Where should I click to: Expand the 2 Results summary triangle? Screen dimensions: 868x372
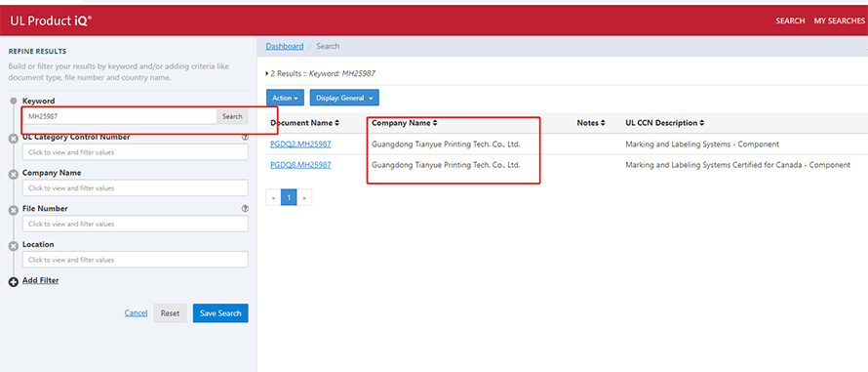(x=267, y=73)
